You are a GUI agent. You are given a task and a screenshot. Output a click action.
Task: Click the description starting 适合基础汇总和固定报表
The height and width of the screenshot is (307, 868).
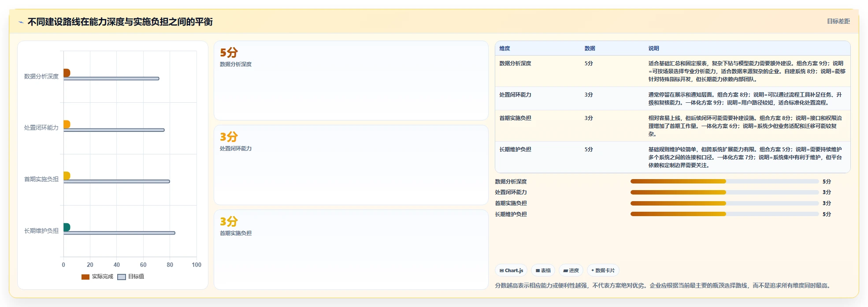pyautogui.click(x=747, y=71)
